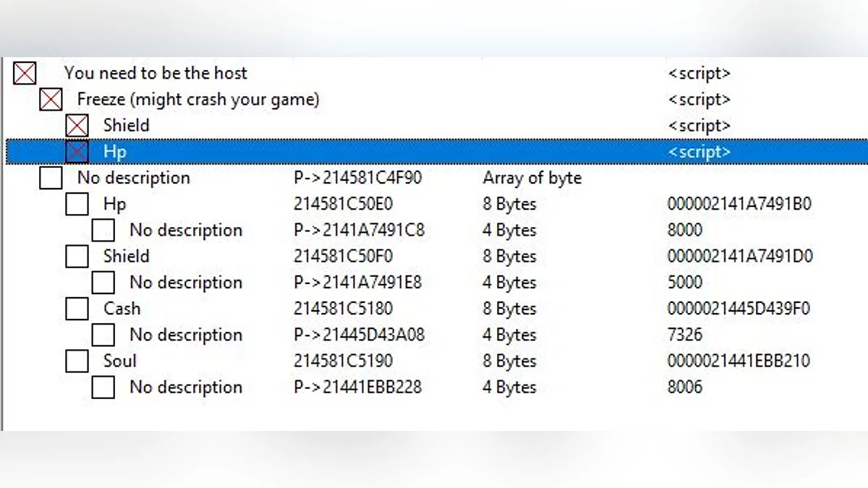Check the box for value 8000 entry
The height and width of the screenshot is (488, 868).
(103, 230)
